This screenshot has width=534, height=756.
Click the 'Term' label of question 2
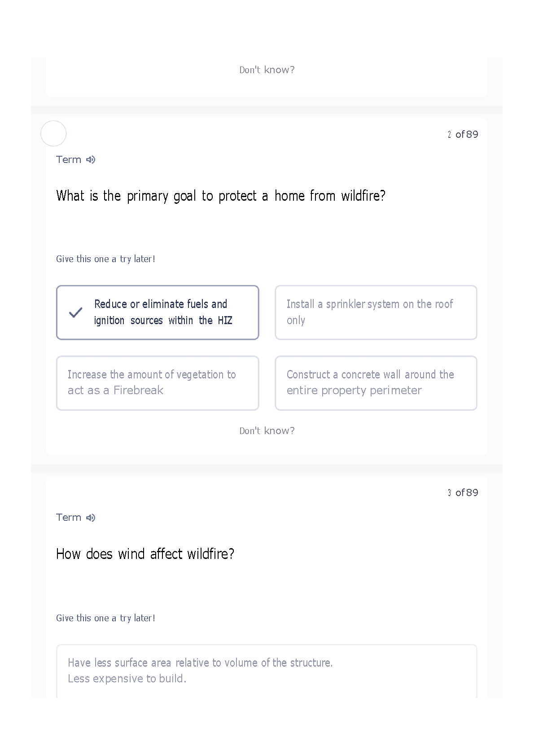point(69,160)
